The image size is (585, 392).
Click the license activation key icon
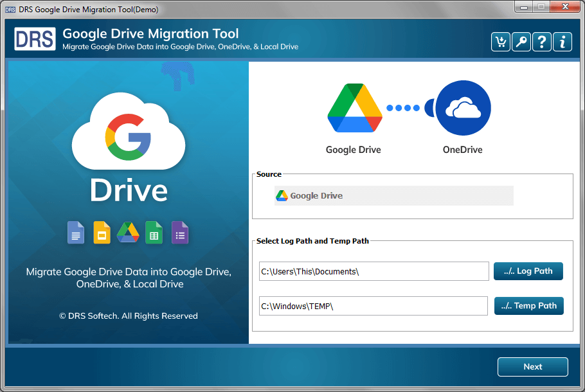pos(521,41)
